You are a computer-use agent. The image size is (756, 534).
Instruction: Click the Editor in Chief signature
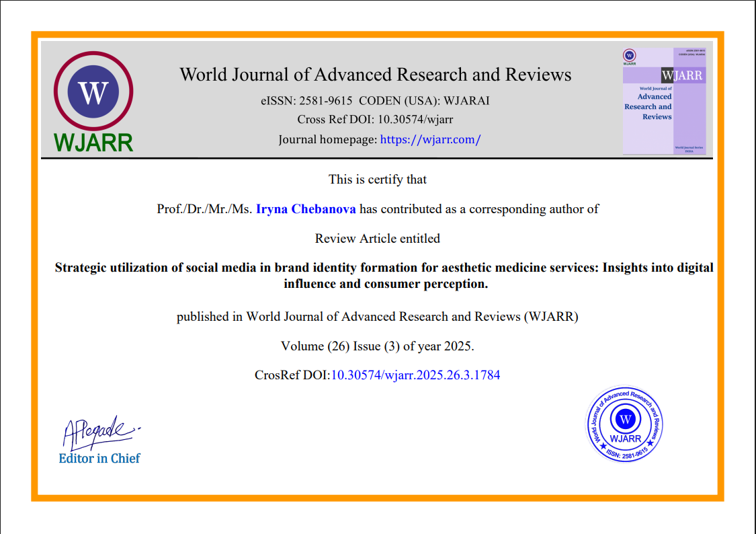pyautogui.click(x=101, y=432)
